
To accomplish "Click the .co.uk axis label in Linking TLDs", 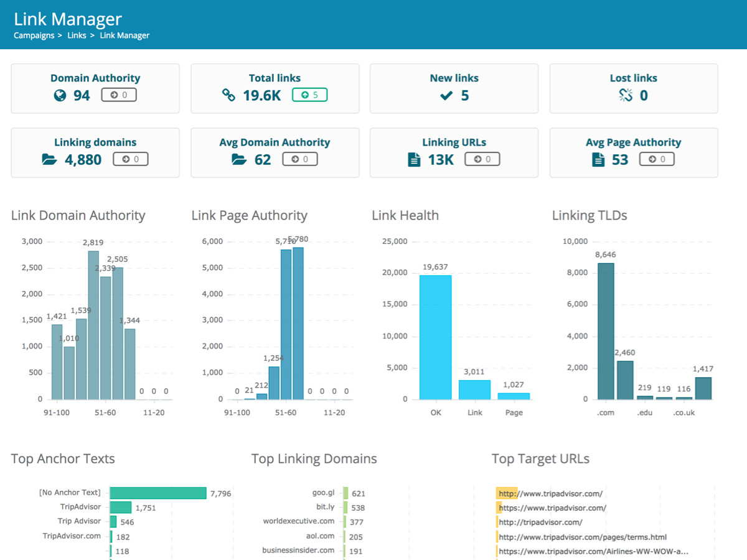I will pyautogui.click(x=684, y=413).
